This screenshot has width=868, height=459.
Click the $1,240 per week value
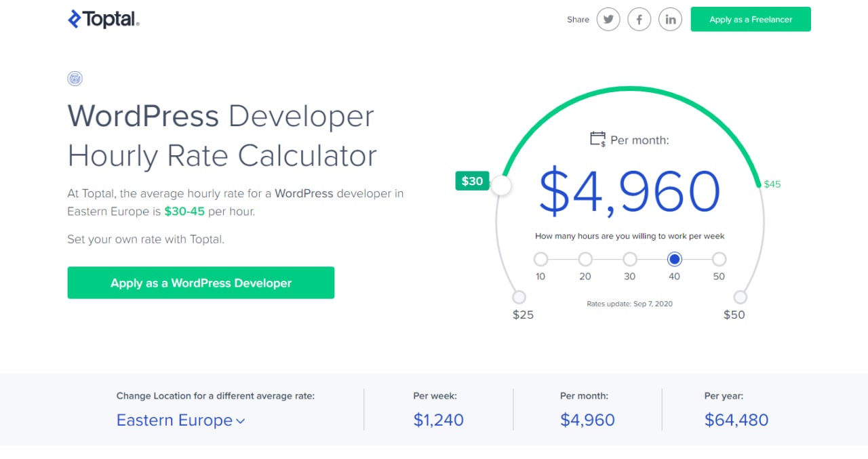(x=439, y=420)
